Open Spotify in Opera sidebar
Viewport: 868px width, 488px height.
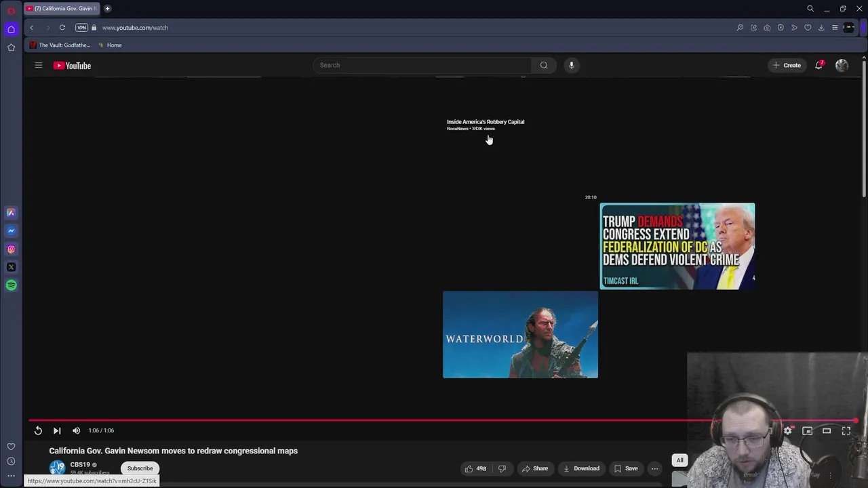click(11, 285)
